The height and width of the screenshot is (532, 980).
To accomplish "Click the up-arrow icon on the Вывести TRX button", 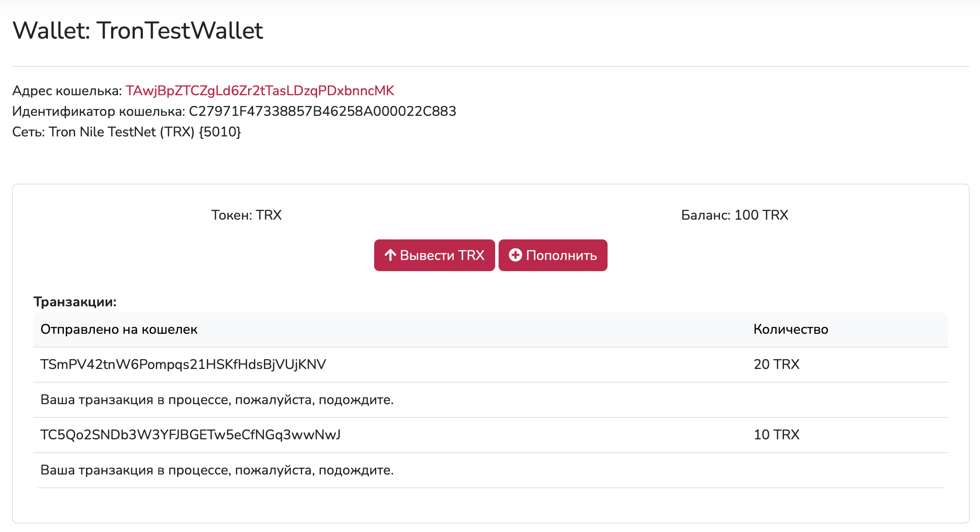I will pyautogui.click(x=390, y=255).
